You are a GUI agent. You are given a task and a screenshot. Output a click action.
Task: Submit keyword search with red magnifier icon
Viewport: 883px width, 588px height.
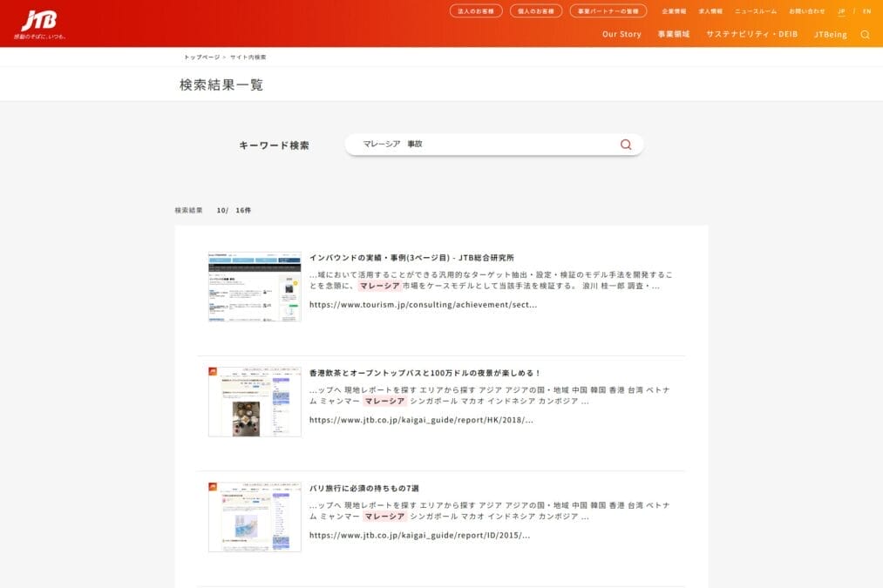[x=626, y=145]
